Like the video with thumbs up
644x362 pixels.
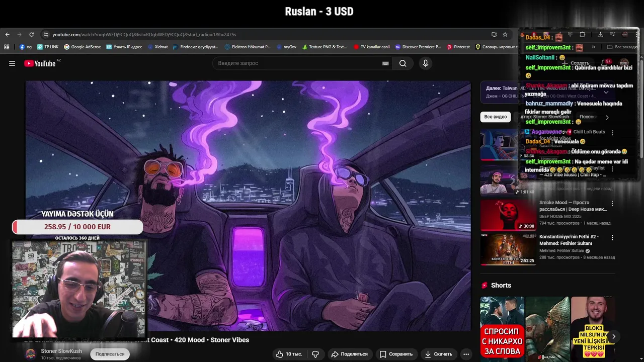(x=289, y=354)
